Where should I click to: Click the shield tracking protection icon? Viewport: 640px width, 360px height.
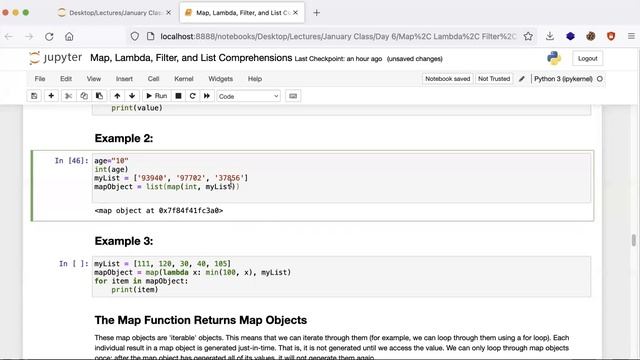pos(135,36)
